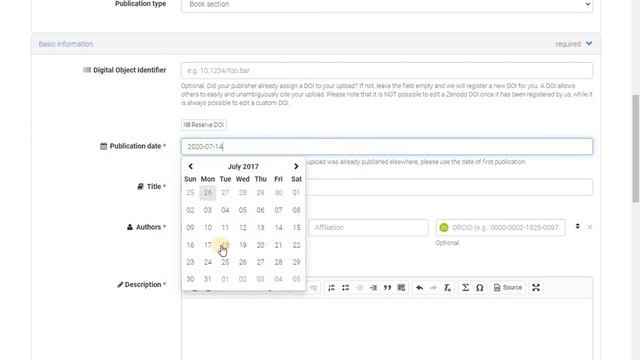Select highlighted June 26 in calendar
The height and width of the screenshot is (360, 640).
(208, 193)
